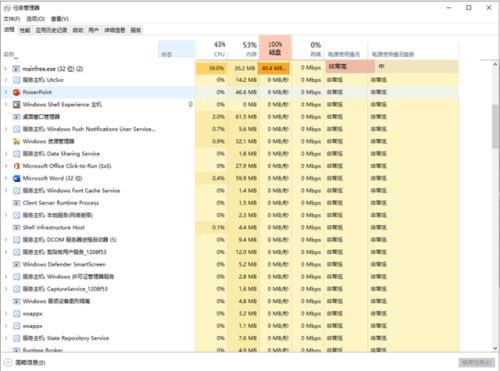
Task: Select the 39.0% CPU cell
Action: point(211,68)
